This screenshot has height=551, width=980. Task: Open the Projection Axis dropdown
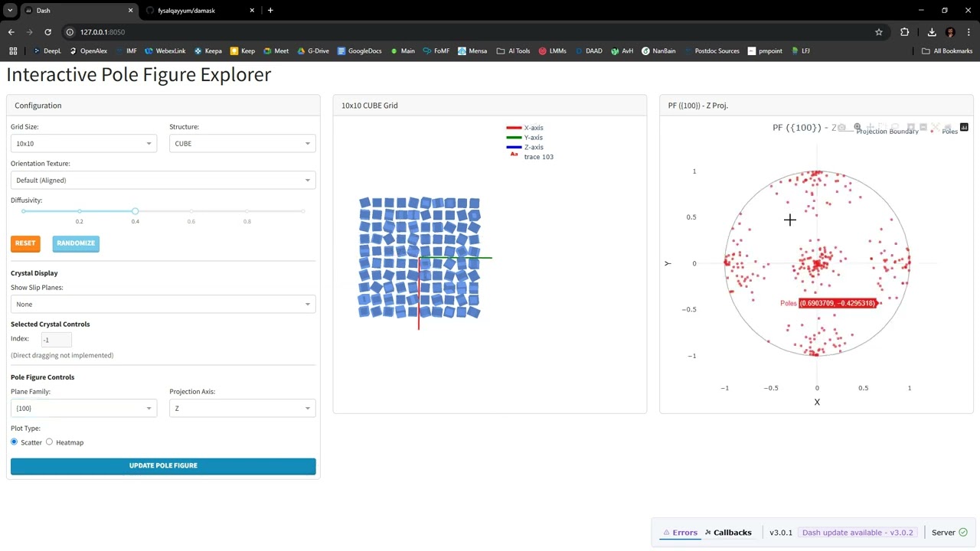(x=243, y=409)
